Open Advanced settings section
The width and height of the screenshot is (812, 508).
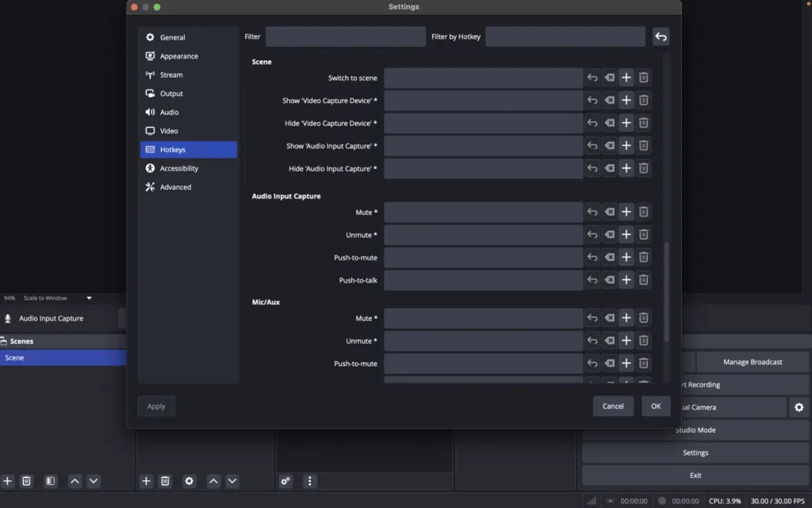(189, 187)
